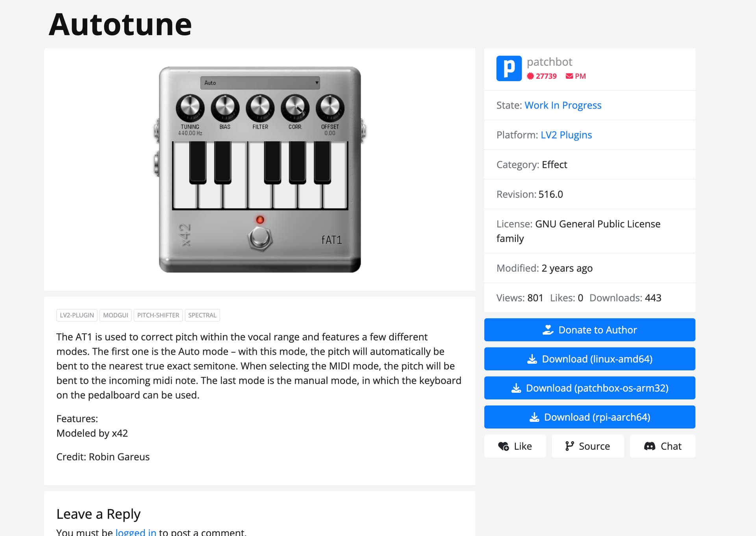Select the LV2-PLUGIN tag
The image size is (756, 536).
click(x=77, y=315)
